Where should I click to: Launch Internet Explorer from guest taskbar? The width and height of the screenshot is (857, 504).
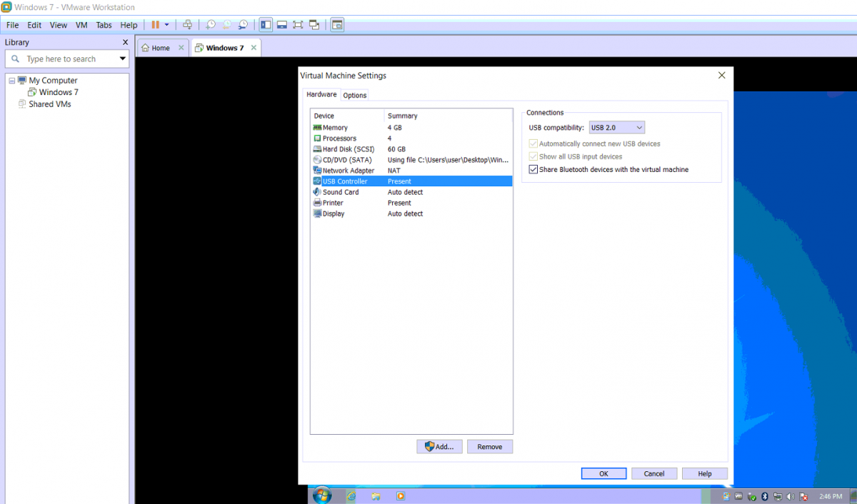tap(351, 496)
